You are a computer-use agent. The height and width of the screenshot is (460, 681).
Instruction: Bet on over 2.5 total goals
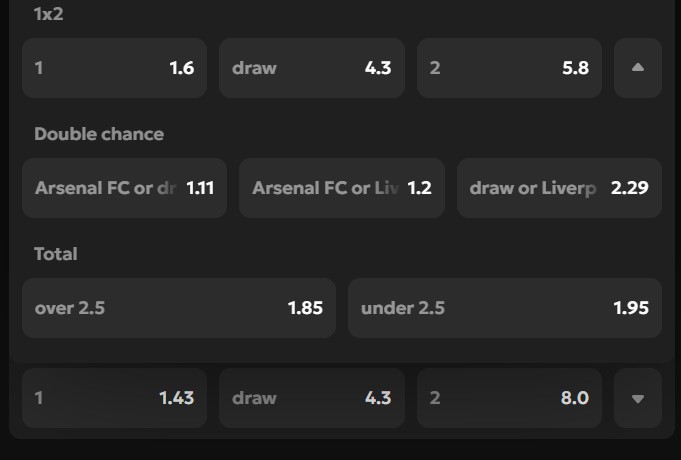click(178, 308)
